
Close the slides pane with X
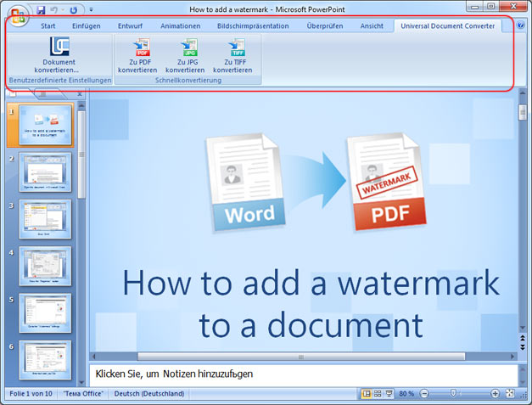(80, 94)
